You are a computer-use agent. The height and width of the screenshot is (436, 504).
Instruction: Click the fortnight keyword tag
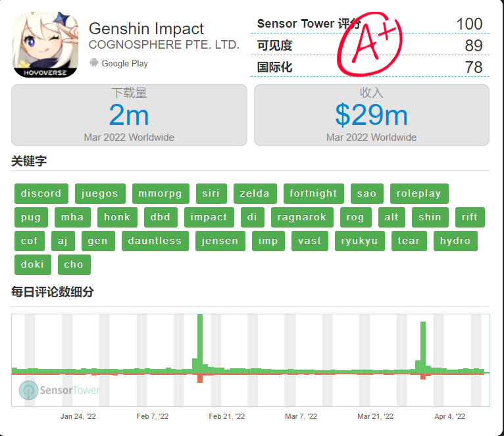[313, 193]
